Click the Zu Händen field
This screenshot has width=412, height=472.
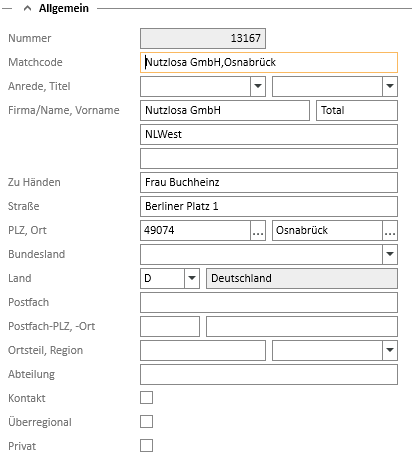(x=269, y=182)
